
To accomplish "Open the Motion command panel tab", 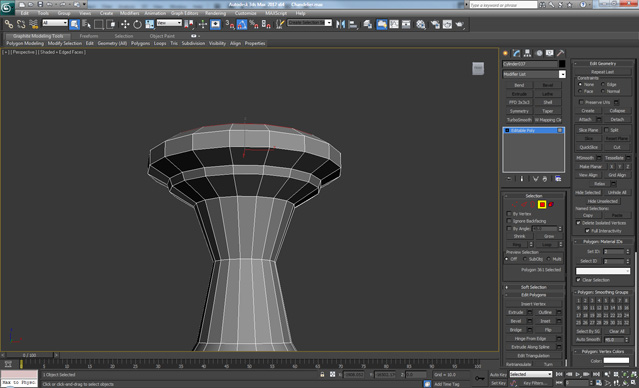I will pos(539,53).
